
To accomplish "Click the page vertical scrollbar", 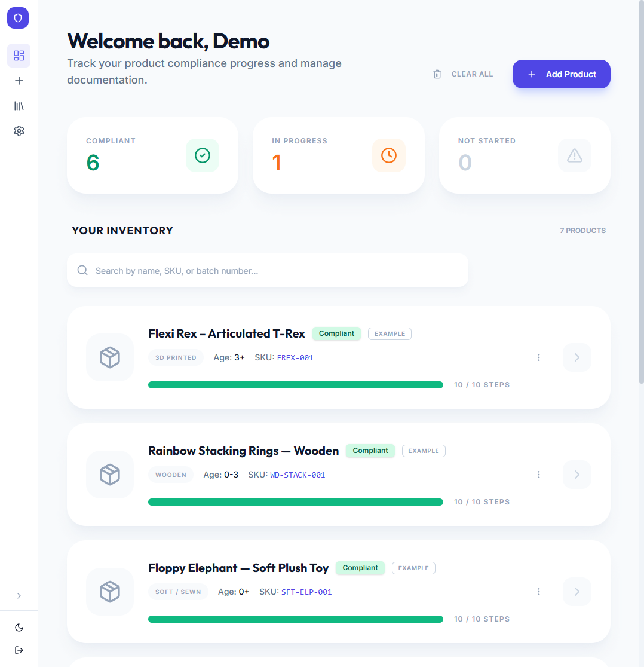I will [641, 192].
